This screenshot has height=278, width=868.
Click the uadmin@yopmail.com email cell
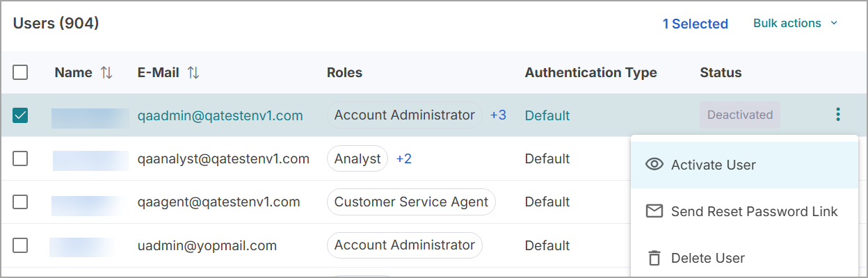point(207,245)
